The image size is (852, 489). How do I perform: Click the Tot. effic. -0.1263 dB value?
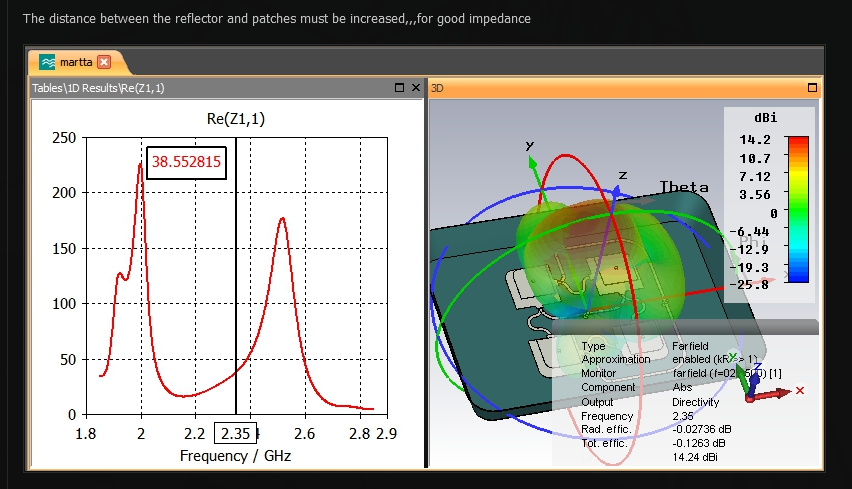(x=699, y=443)
